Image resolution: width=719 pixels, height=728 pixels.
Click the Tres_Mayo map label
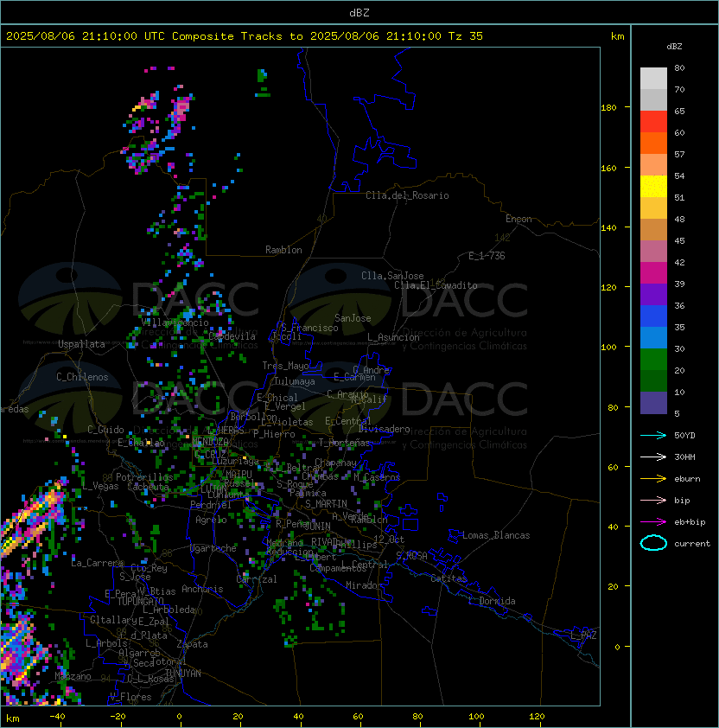coord(285,366)
